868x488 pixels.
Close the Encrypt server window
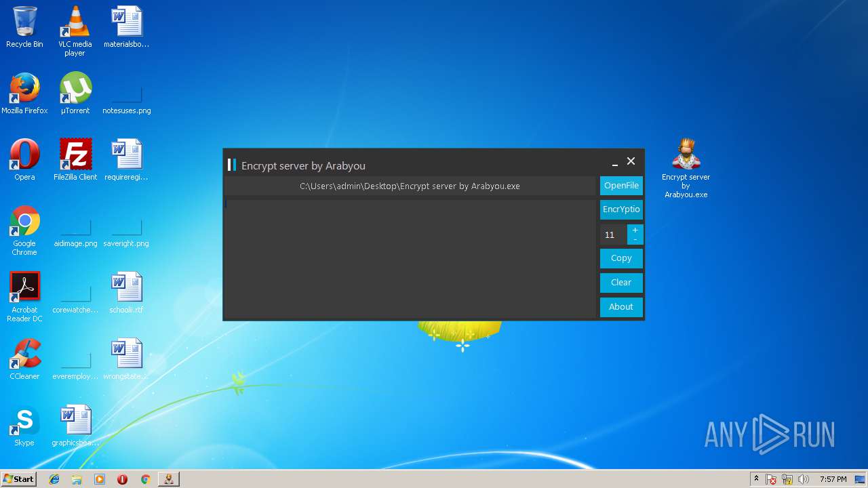[631, 161]
